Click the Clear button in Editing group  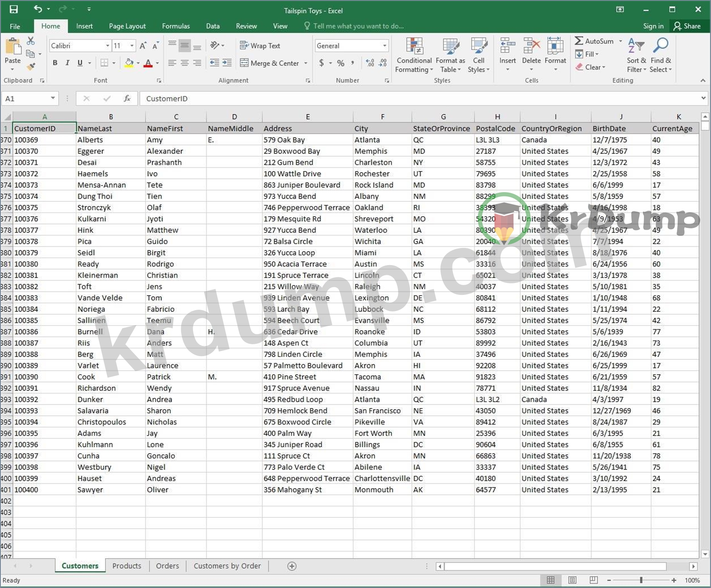pyautogui.click(x=590, y=67)
